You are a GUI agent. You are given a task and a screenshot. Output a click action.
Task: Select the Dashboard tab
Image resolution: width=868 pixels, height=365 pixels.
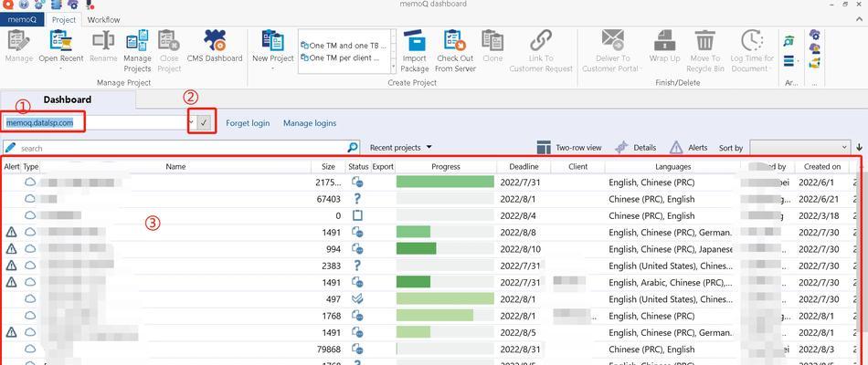(68, 100)
